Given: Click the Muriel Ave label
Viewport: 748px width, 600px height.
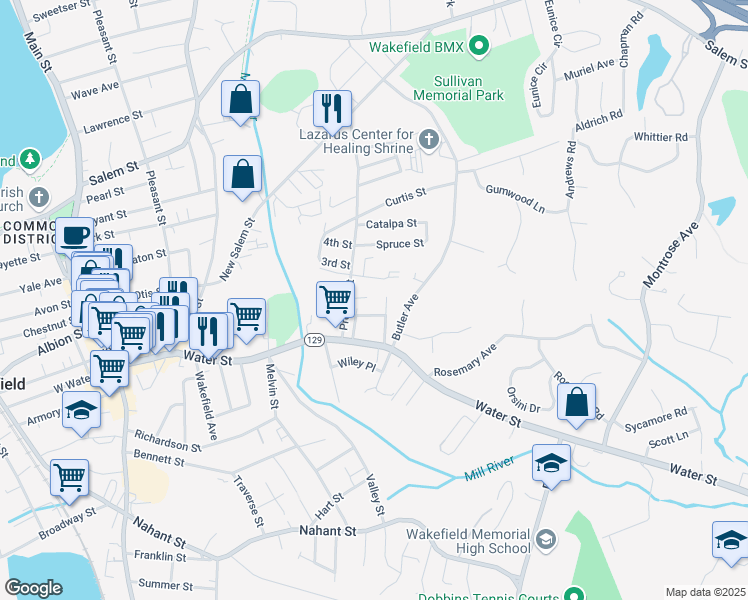Looking at the screenshot, I should tap(589, 70).
